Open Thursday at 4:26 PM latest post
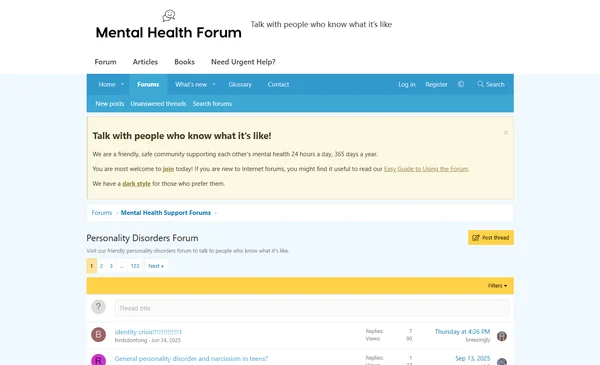Viewport: 600px width, 365px height. click(x=462, y=332)
